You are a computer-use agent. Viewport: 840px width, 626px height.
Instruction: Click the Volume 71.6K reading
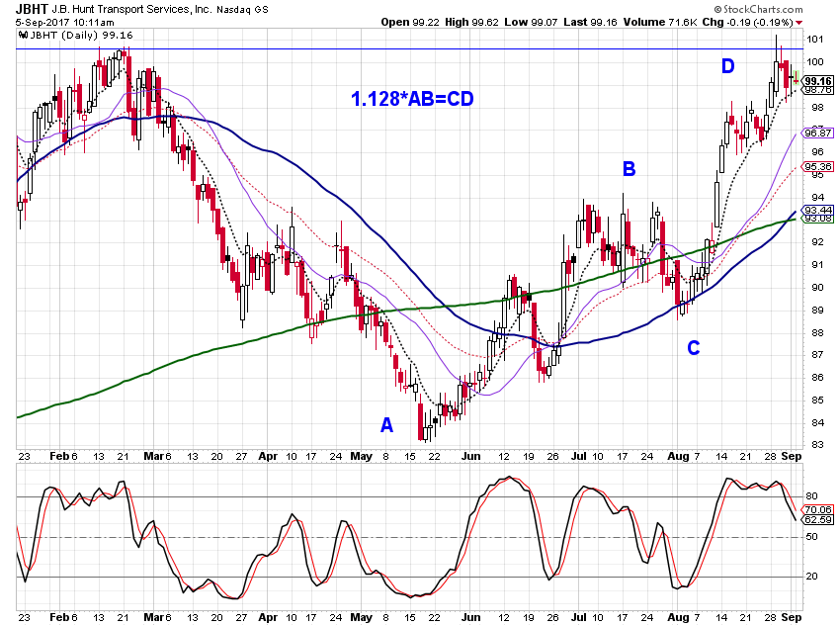(x=660, y=22)
